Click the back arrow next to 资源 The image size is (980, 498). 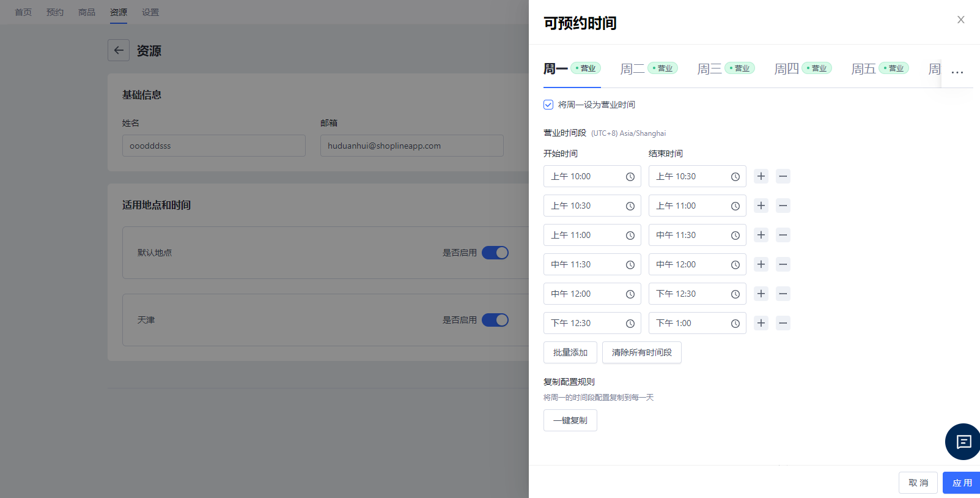coord(119,50)
